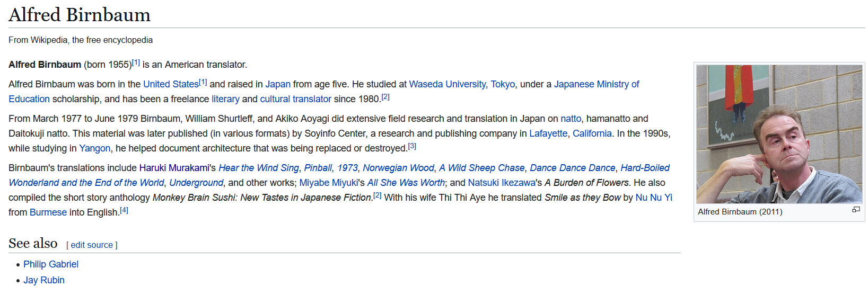868x295 pixels.
Task: Go to A Wild Sheep Chase article
Action: 481,168
